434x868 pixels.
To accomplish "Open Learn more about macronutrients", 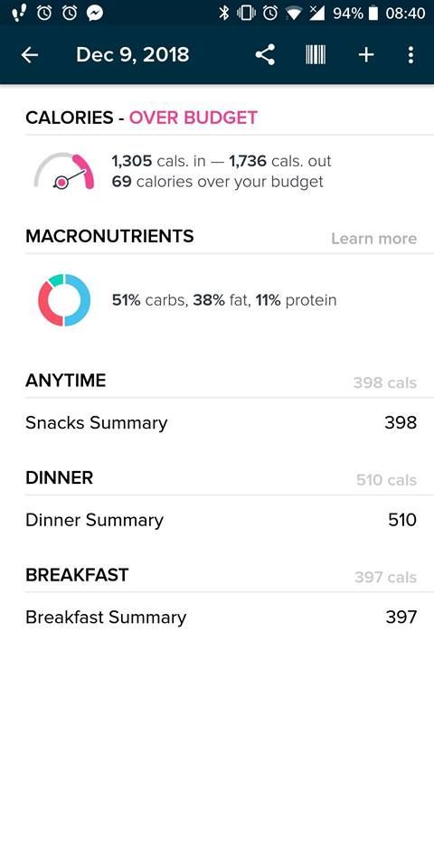I will [373, 239].
